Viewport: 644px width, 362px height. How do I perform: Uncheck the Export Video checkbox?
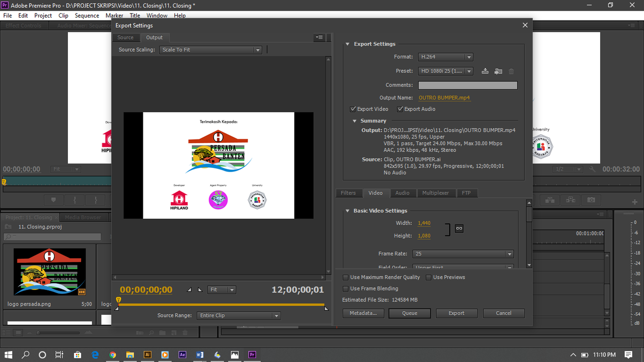coord(353,109)
